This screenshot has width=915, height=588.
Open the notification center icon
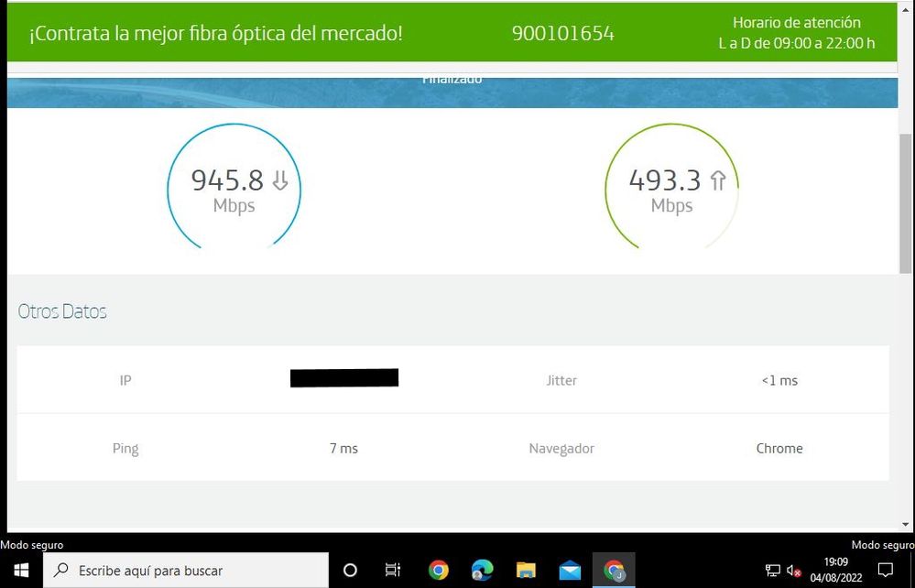(x=885, y=570)
